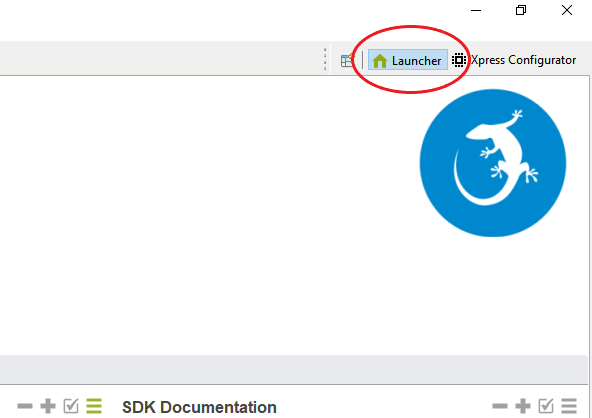Expand all using plus icon before SDK Documentation
The image size is (592, 418).
click(x=48, y=406)
